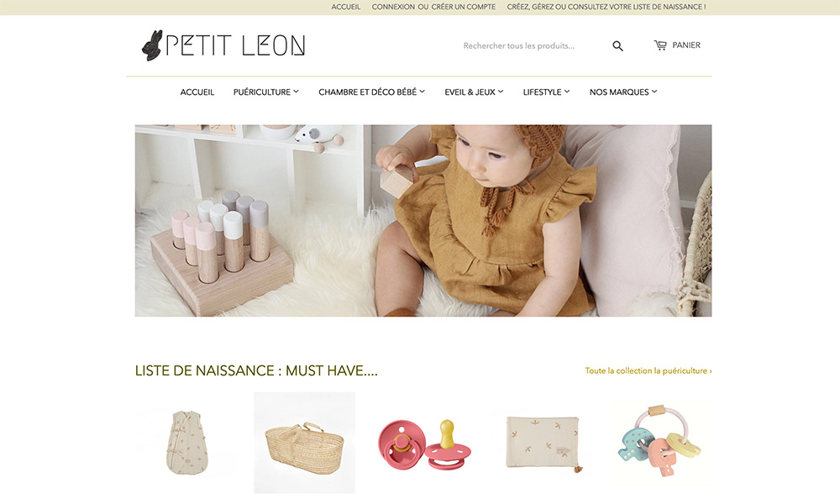This screenshot has width=840, height=504.
Task: Select the woven Moses basket thumbnail
Action: click(304, 443)
